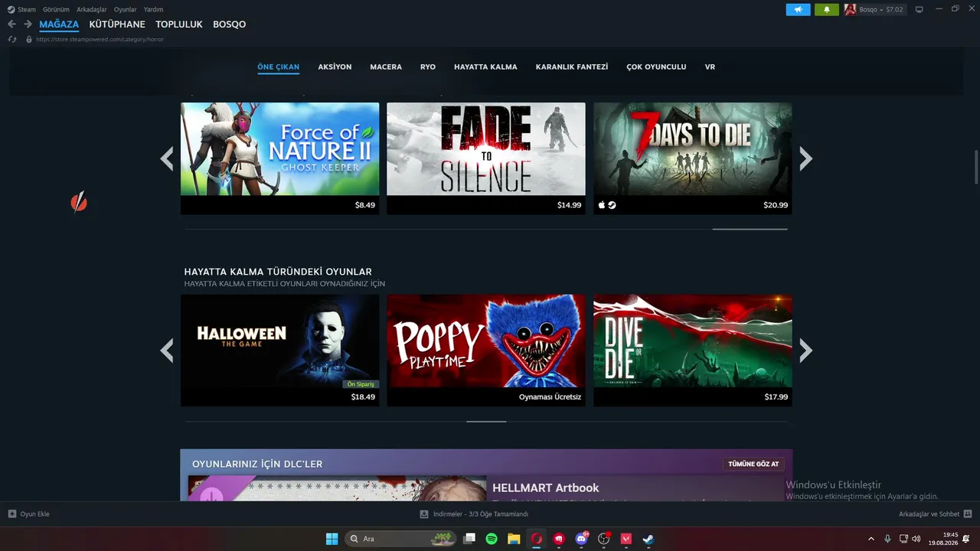The image size is (980, 551).
Task: Select the RYO category tab
Action: (428, 67)
